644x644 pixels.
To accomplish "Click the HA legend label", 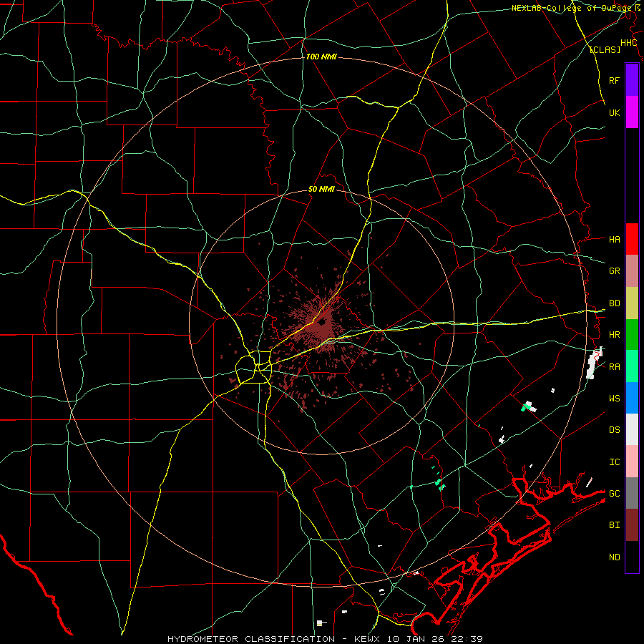I will coord(614,239).
